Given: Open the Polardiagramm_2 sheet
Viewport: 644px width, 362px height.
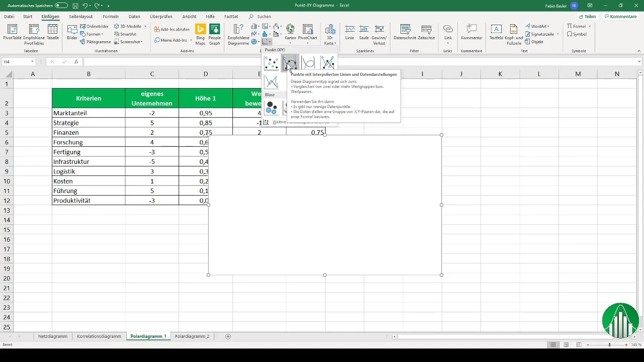Looking at the screenshot, I should coord(192,336).
